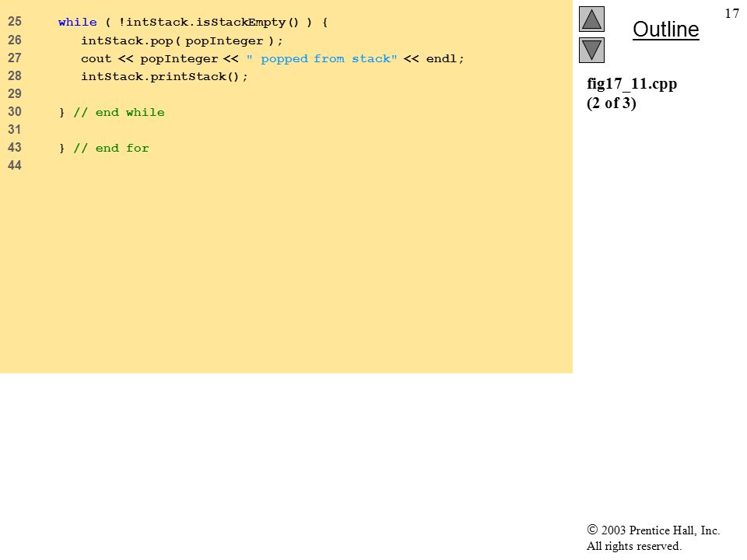Screen dimensions: 747x560
Task: Click '!intStack.isStackEmpty()' condition
Action: coord(209,23)
